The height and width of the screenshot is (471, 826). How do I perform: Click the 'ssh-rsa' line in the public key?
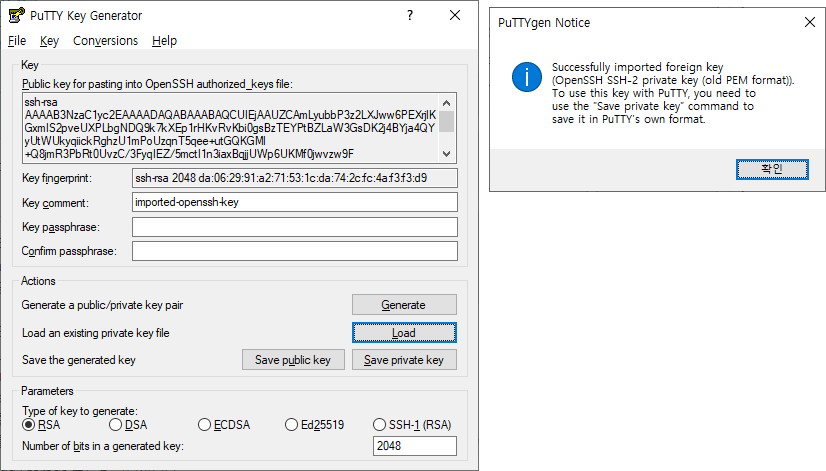[x=41, y=102]
